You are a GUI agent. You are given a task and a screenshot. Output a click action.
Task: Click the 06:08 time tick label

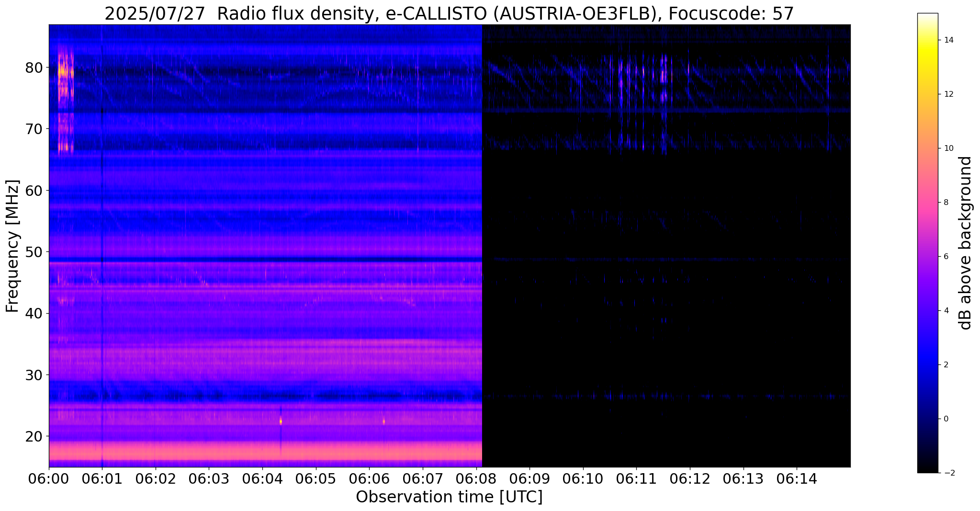(476, 478)
